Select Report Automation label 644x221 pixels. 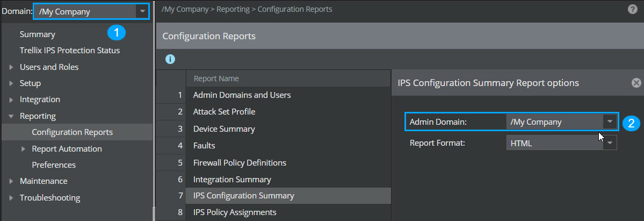click(67, 148)
